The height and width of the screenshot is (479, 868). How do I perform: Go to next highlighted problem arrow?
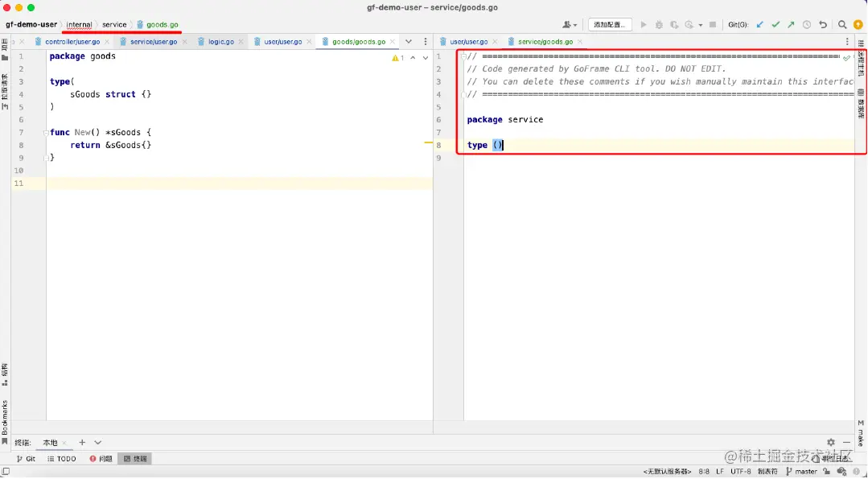[425, 58]
